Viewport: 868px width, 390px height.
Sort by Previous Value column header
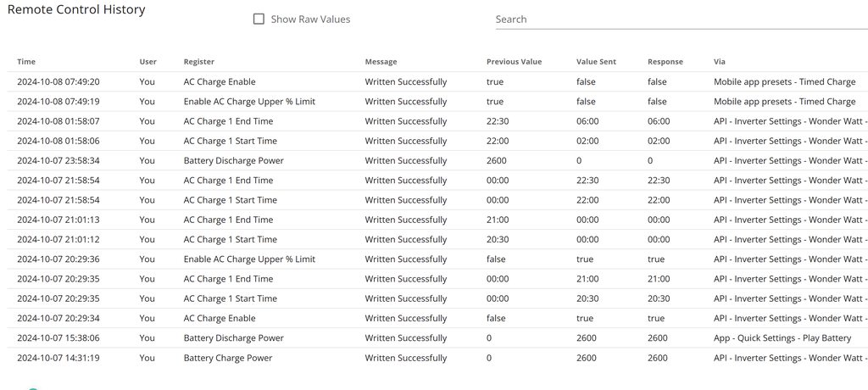click(x=514, y=62)
